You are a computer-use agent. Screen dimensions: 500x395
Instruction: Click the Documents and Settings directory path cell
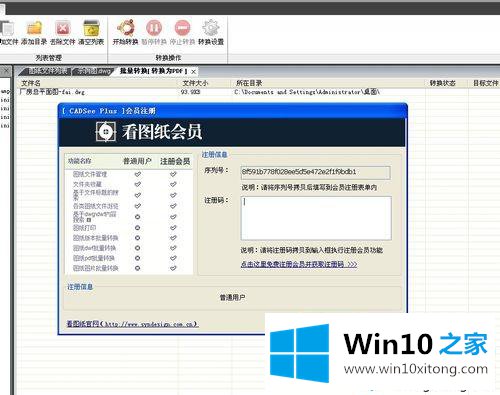pos(307,92)
